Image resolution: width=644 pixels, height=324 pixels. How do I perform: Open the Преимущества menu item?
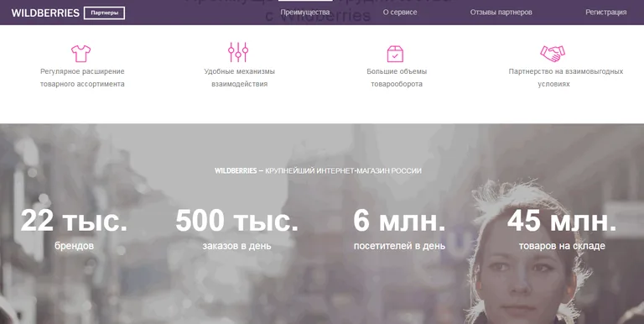click(304, 13)
